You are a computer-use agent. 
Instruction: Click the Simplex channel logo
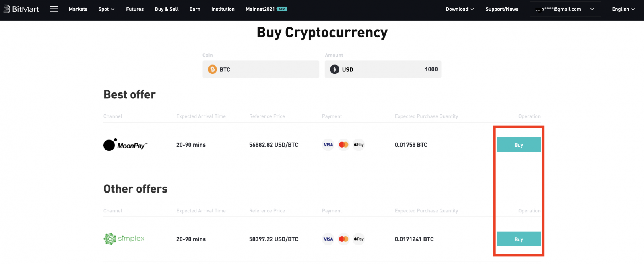click(124, 239)
